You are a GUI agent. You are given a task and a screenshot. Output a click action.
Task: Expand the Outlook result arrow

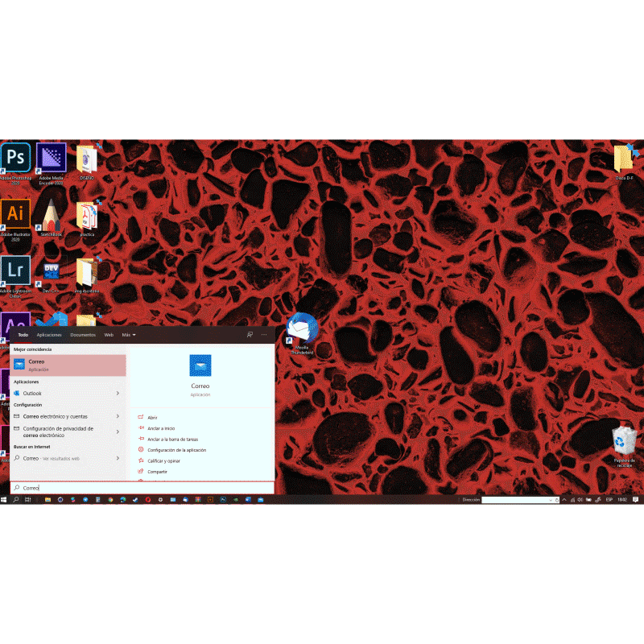(x=118, y=393)
